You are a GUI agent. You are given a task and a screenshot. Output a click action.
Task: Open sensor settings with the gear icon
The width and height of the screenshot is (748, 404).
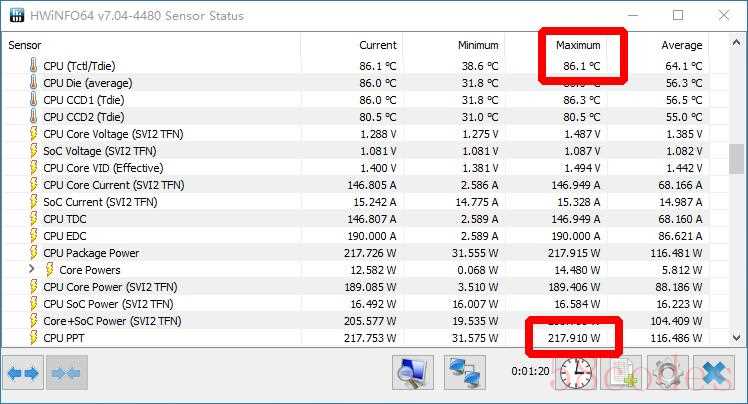tap(668, 373)
